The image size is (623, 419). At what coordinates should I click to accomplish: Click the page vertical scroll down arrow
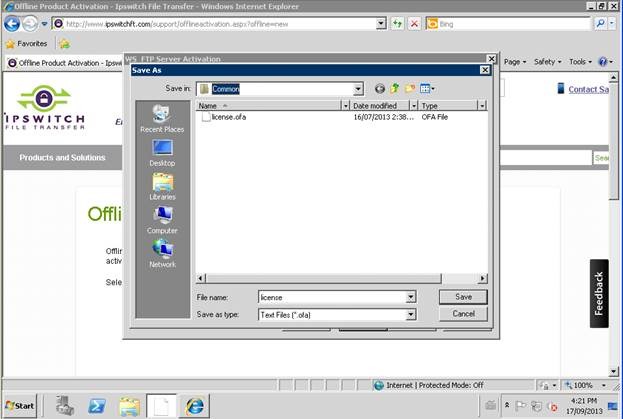[613, 371]
